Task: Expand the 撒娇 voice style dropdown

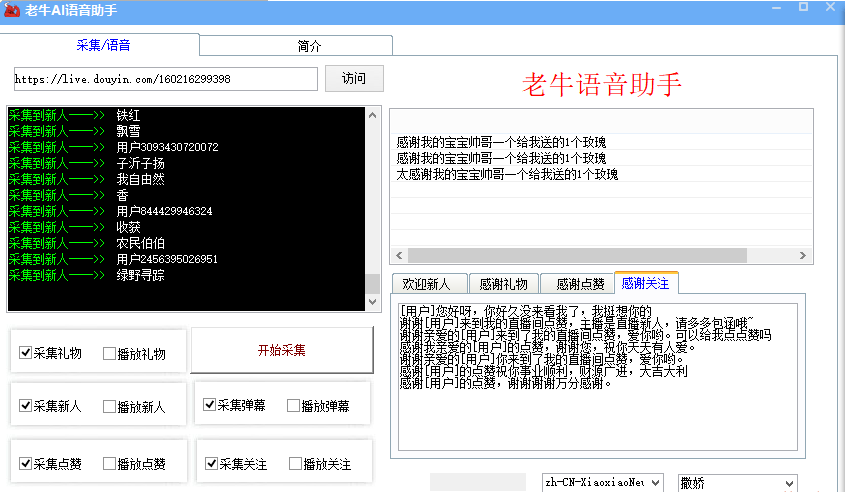Action: tap(737, 483)
